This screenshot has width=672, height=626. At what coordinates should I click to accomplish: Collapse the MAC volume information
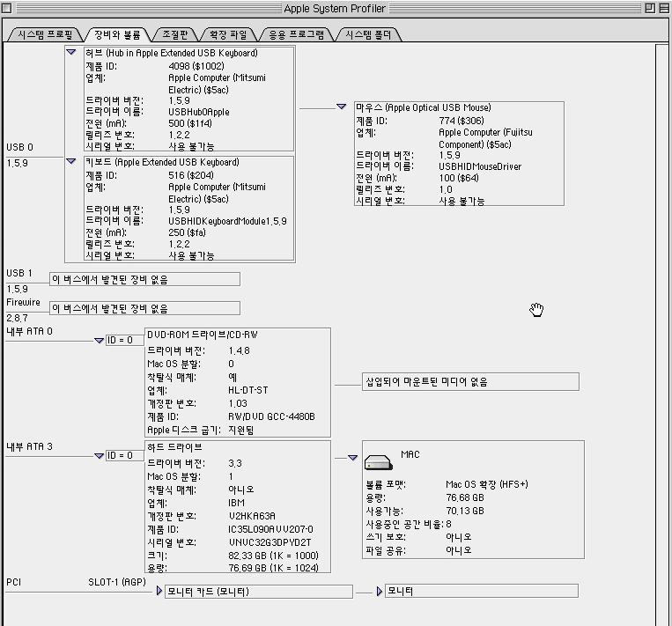(x=352, y=458)
